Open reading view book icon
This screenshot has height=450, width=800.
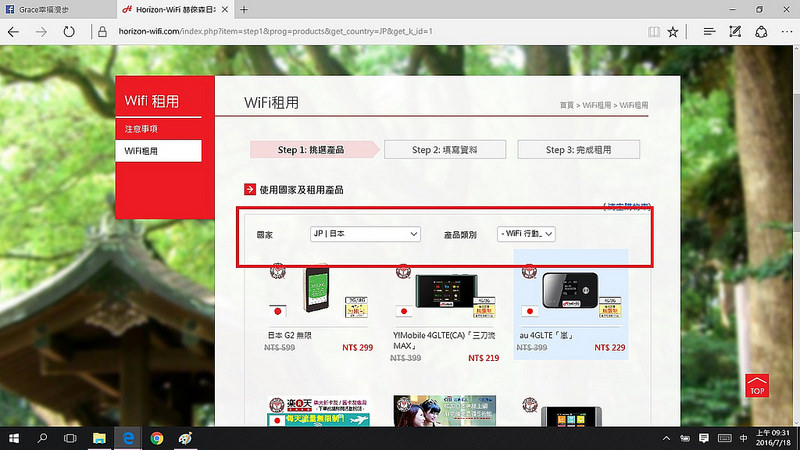[654, 32]
